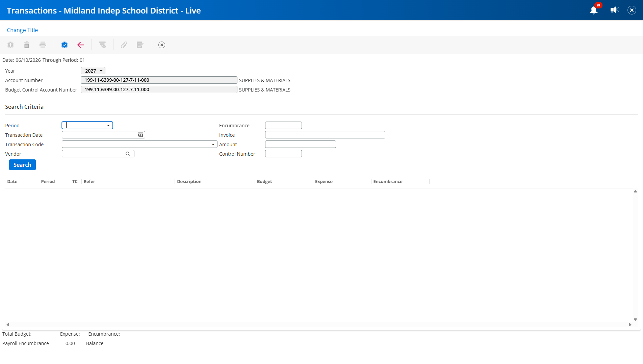Click the Encumbrance column header
The width and height of the screenshot is (643, 364).
pos(388,182)
